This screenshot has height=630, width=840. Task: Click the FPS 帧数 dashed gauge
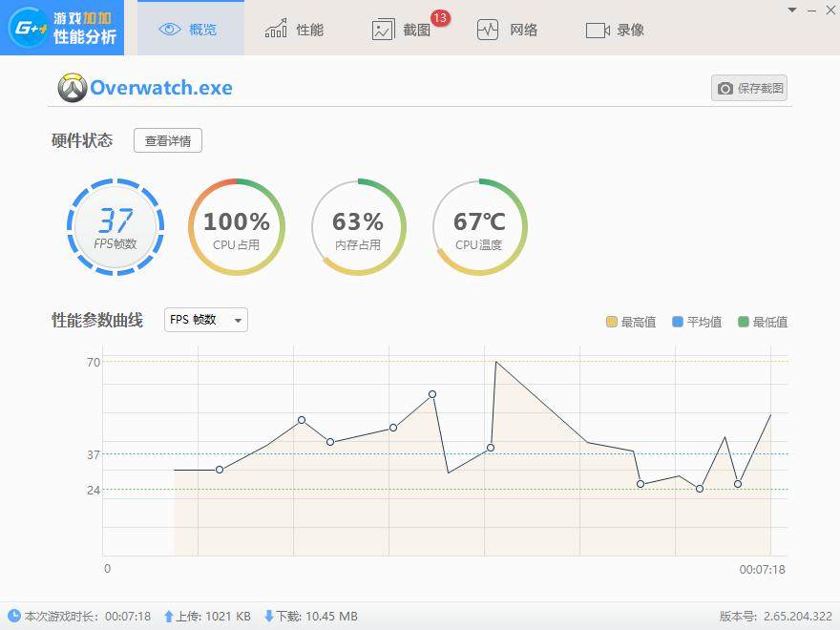pos(115,226)
